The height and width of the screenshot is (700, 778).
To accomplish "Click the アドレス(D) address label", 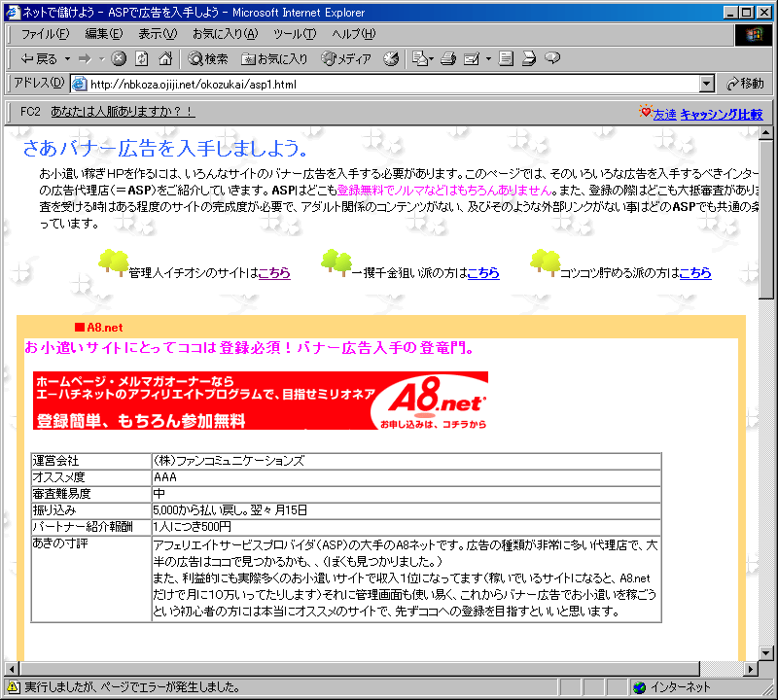I will (x=39, y=83).
